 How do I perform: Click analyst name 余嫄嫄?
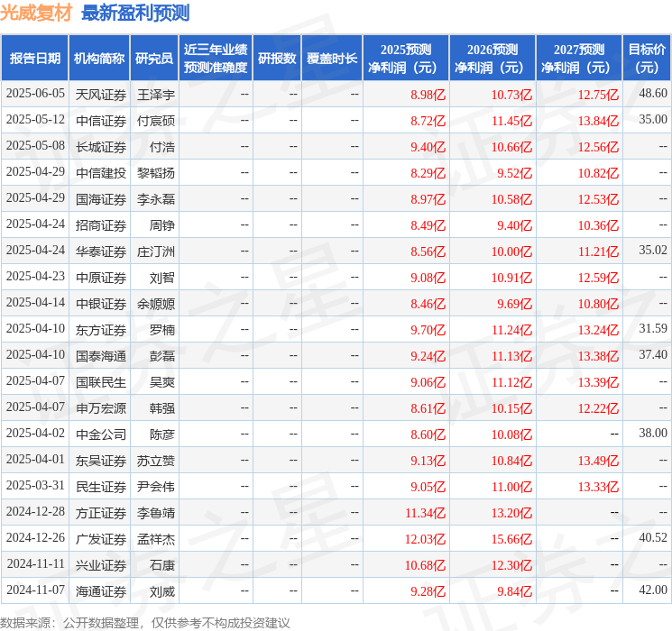[x=155, y=304]
